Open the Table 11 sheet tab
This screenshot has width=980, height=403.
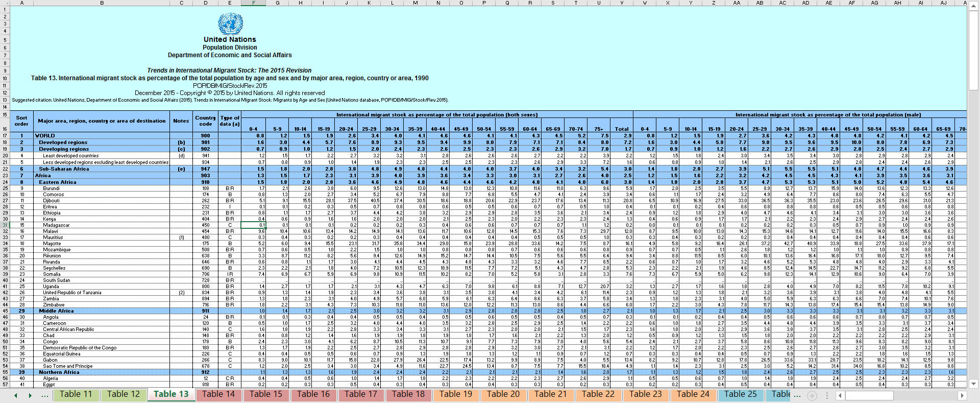click(76, 394)
